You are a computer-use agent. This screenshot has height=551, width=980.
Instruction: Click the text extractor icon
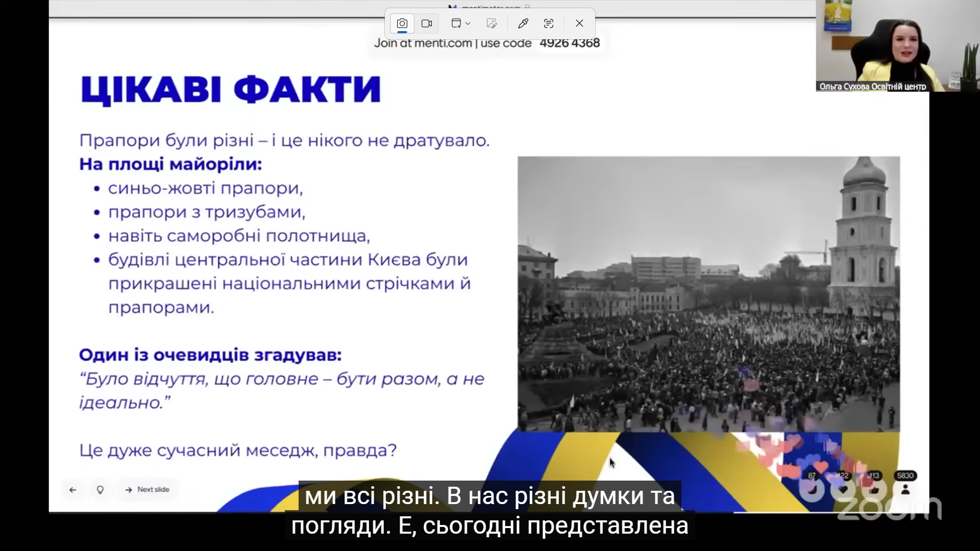(549, 23)
